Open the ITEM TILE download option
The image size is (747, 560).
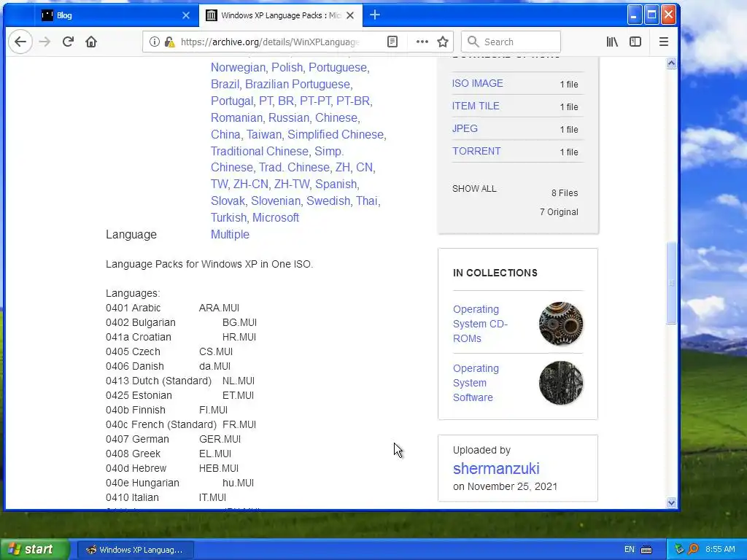pyautogui.click(x=476, y=106)
